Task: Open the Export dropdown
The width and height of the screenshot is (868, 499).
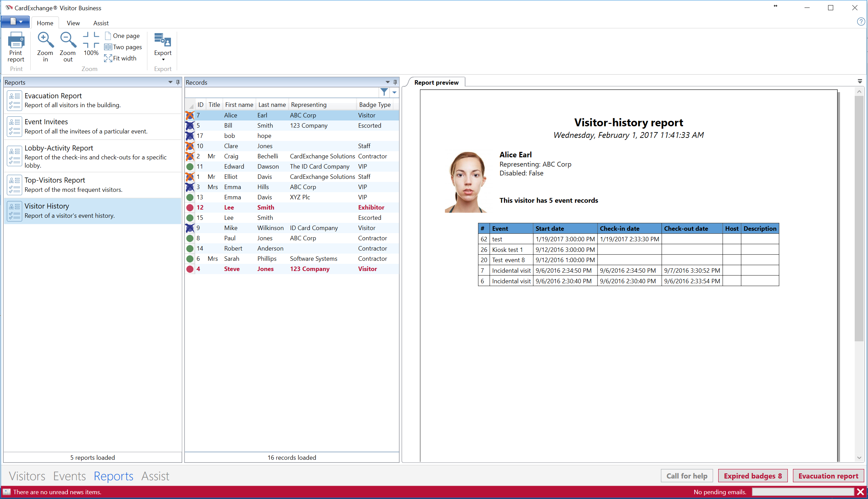Action: tap(163, 47)
